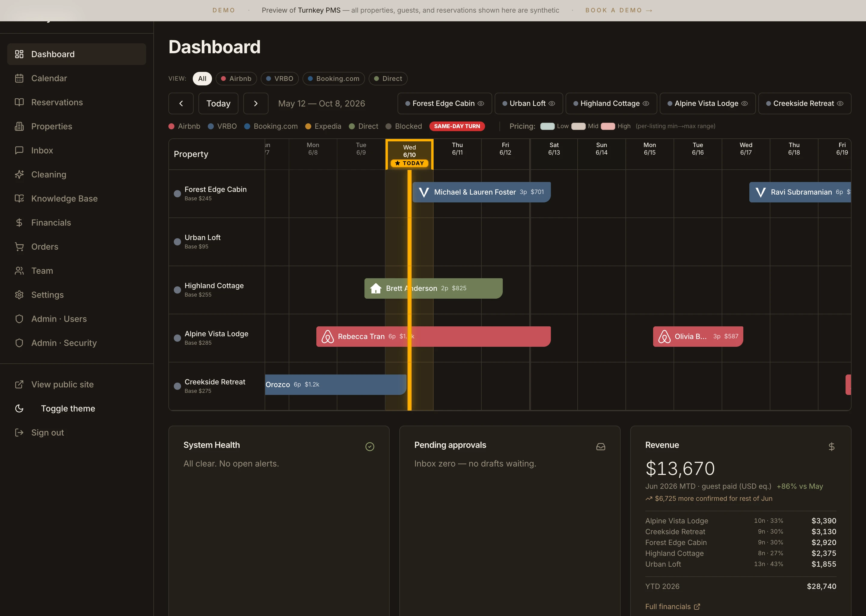
Task: Open the Orozco reservation bar
Action: click(x=336, y=385)
